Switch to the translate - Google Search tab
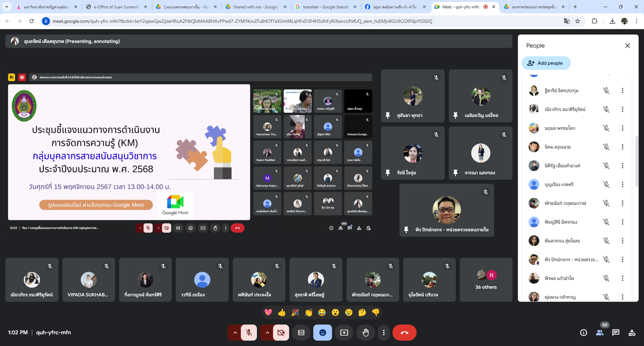Image resolution: width=644 pixels, height=346 pixels. click(x=325, y=7)
